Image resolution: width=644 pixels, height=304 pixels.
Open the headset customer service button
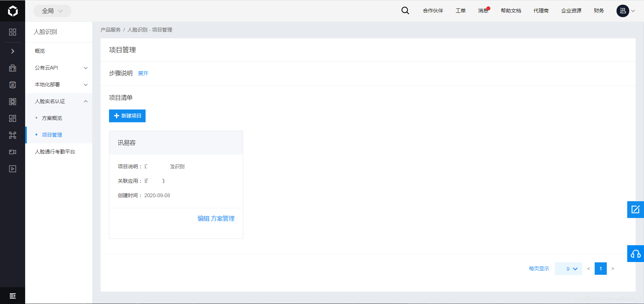[636, 254]
